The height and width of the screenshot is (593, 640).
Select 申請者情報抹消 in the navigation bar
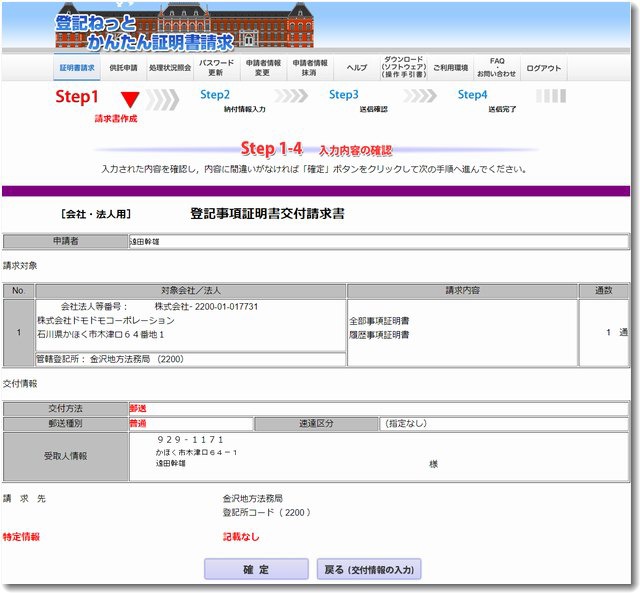point(309,68)
